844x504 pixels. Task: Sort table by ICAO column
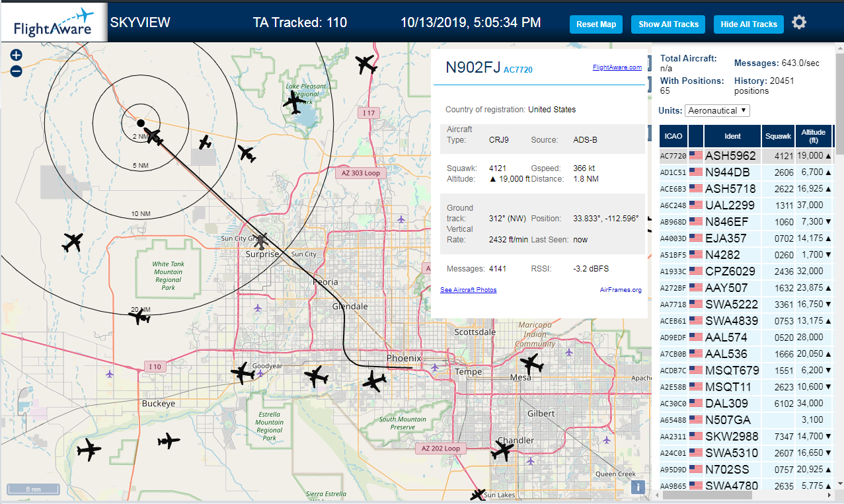point(673,136)
